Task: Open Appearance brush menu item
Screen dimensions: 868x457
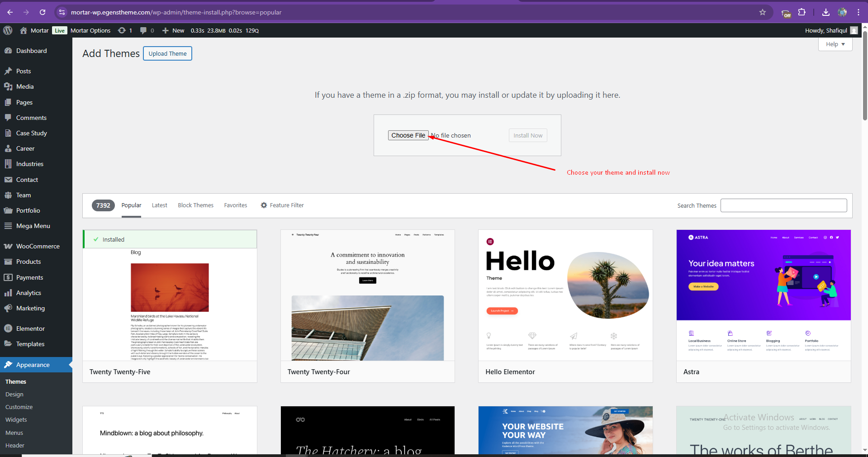Action: 36,365
